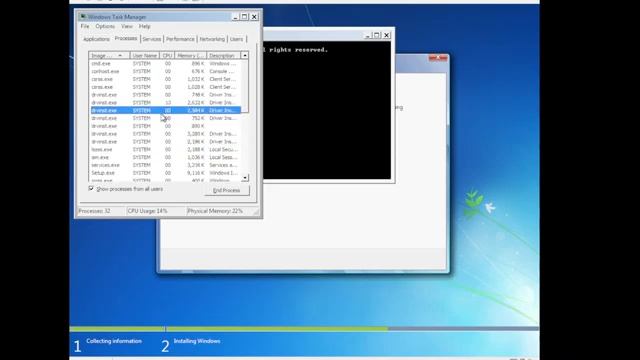Select the drvinst.exe row using 13 CPU
Screen dimensions: 640x360
[165, 102]
